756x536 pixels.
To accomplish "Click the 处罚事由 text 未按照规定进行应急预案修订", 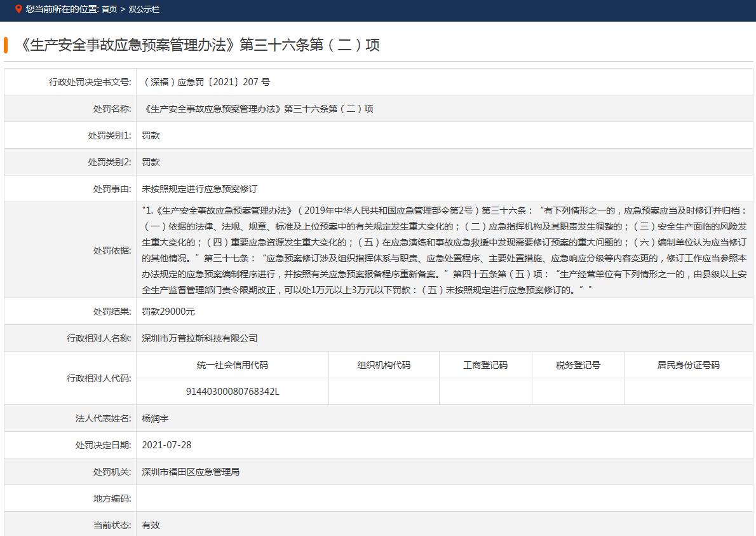I will [199, 189].
